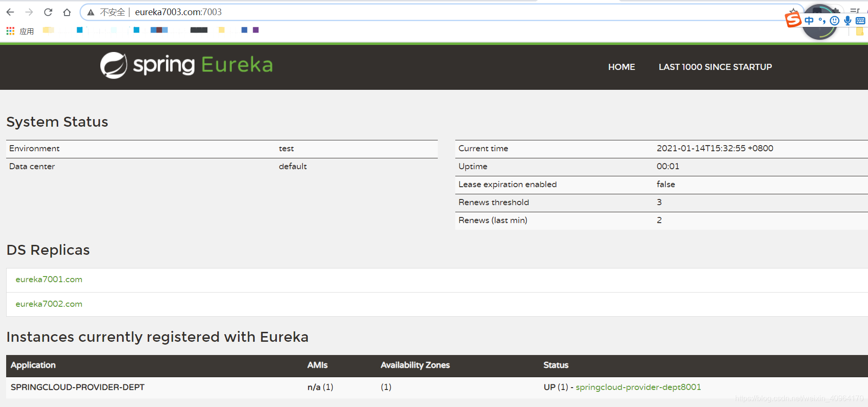Click the Data center value default
The image size is (868, 407).
pos(292,166)
